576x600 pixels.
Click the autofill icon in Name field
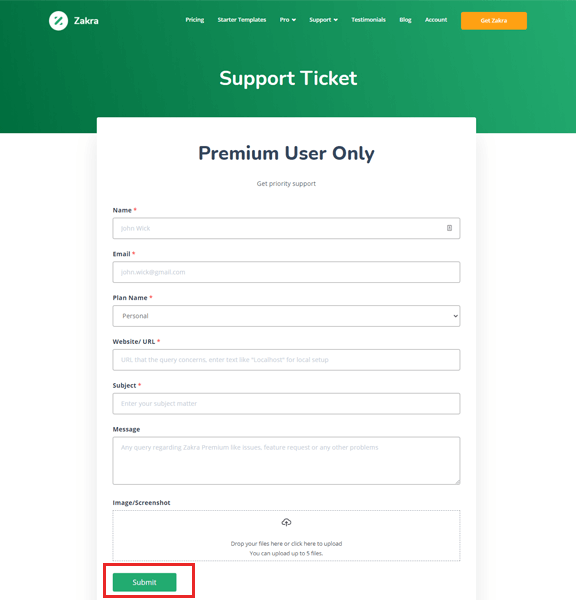click(x=449, y=228)
